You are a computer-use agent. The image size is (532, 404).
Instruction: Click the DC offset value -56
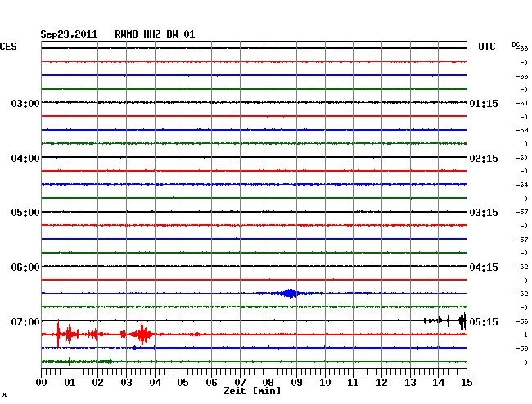(x=522, y=321)
